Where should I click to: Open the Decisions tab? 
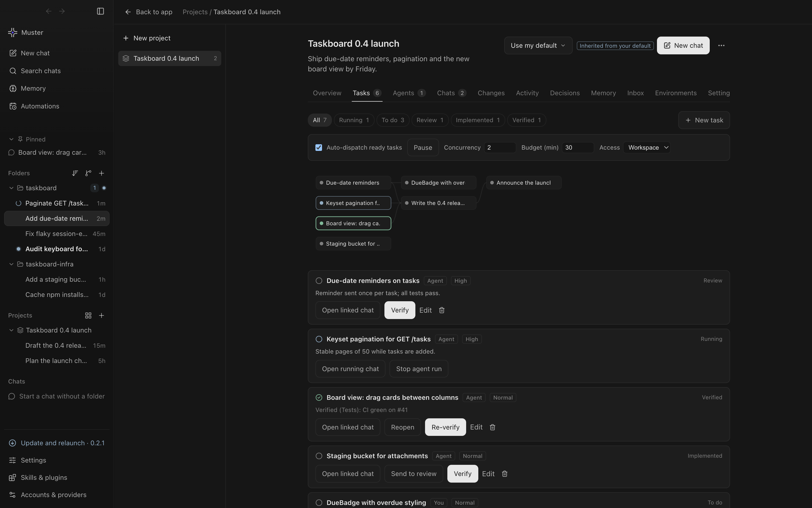565,93
